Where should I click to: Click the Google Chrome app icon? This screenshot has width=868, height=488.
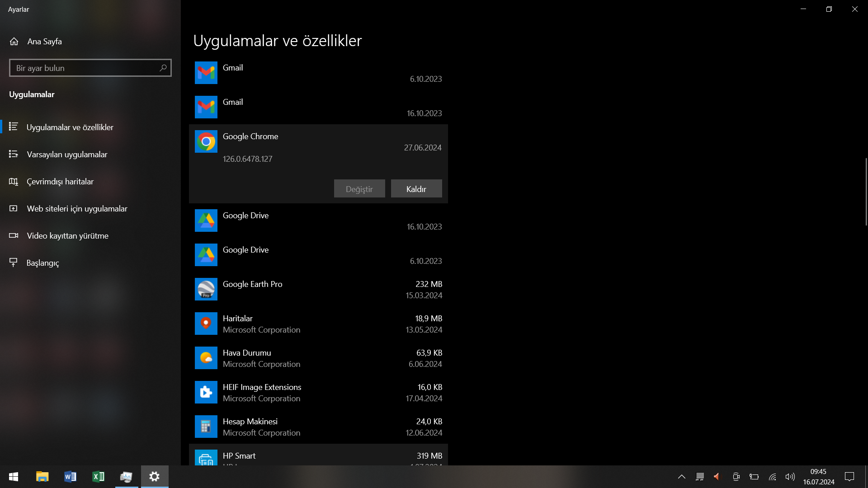click(x=206, y=142)
